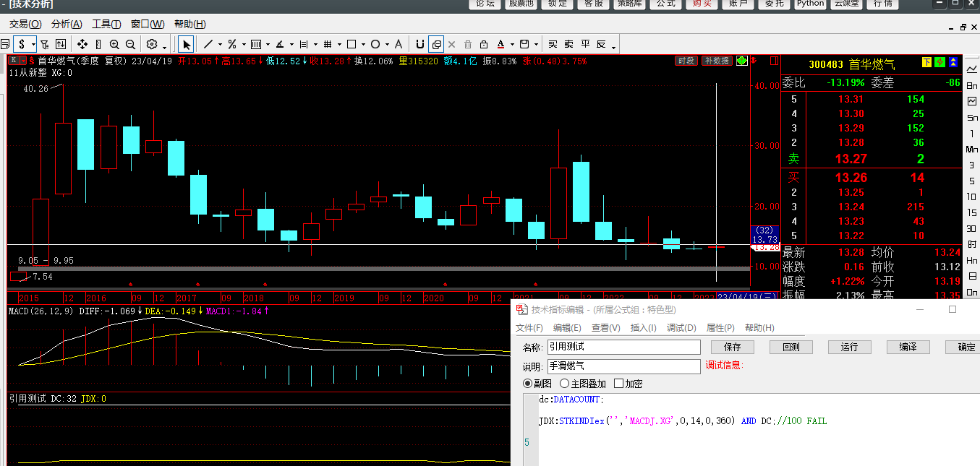
Task: Open the 分析(A) menu
Action: click(x=67, y=25)
